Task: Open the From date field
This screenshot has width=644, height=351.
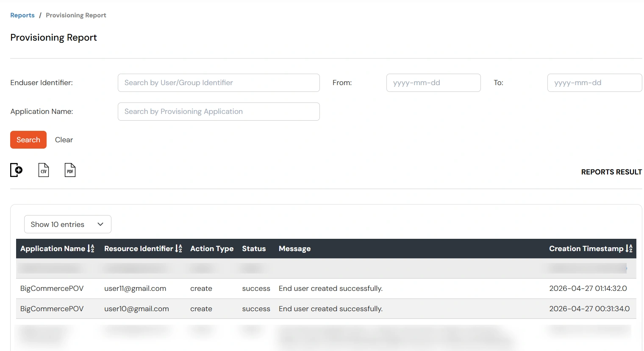Action: [433, 83]
